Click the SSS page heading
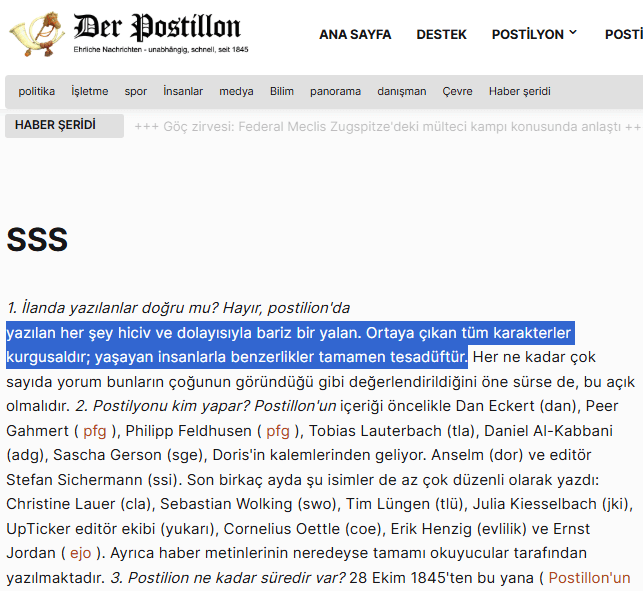 [x=37, y=240]
